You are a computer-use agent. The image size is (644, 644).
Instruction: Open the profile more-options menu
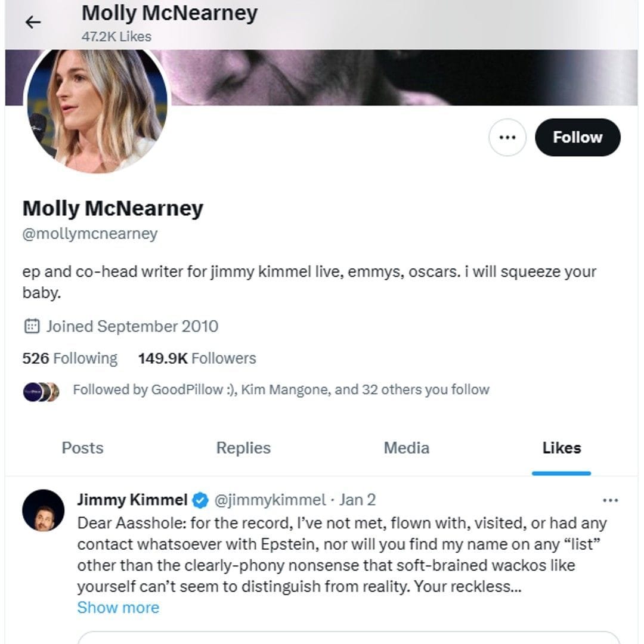click(x=507, y=137)
